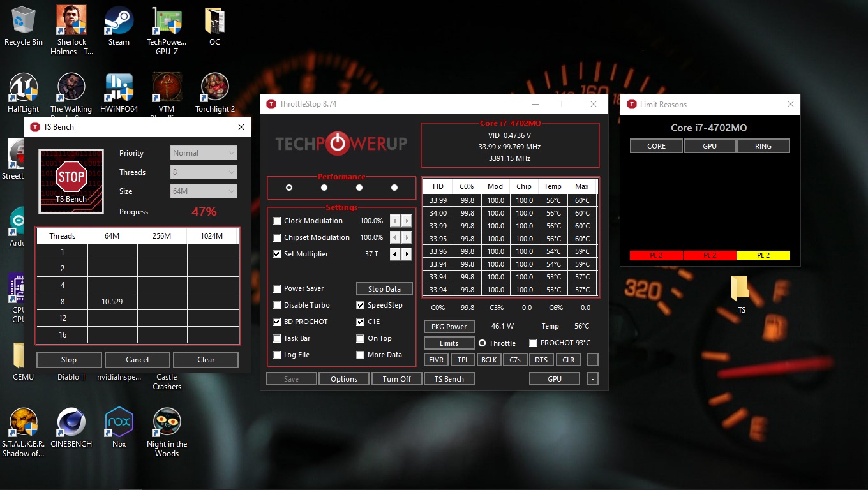Click the red STOP sign TS Bench icon

pyautogui.click(x=71, y=181)
